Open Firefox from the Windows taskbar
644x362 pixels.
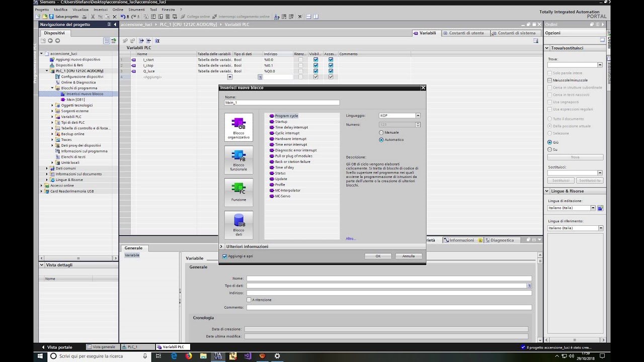pyautogui.click(x=189, y=356)
